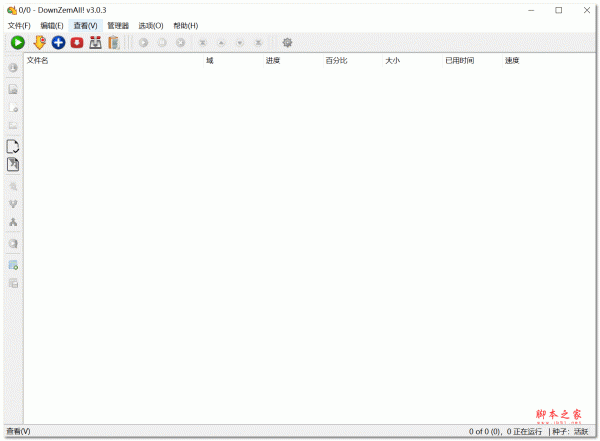
Task: Open the 帮助(H) menu
Action: (186, 26)
